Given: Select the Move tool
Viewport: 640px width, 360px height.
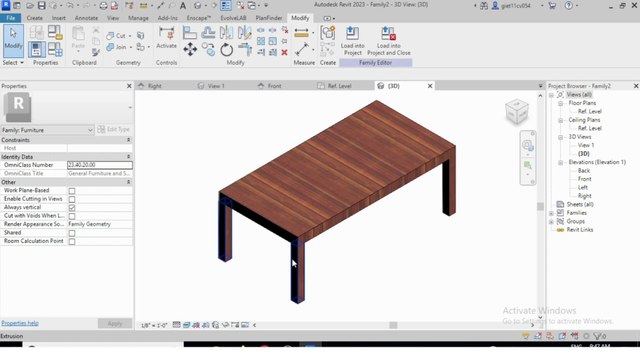Looking at the screenshot, I should (190, 49).
